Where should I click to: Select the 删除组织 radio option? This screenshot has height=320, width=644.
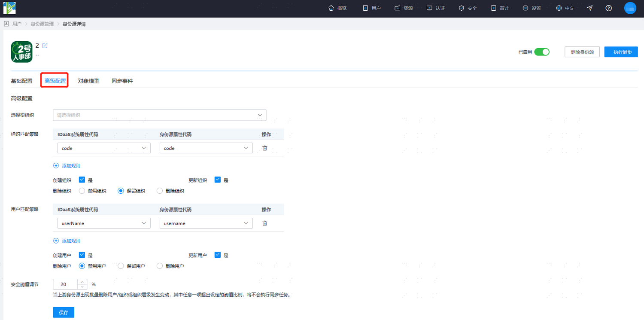tap(160, 191)
